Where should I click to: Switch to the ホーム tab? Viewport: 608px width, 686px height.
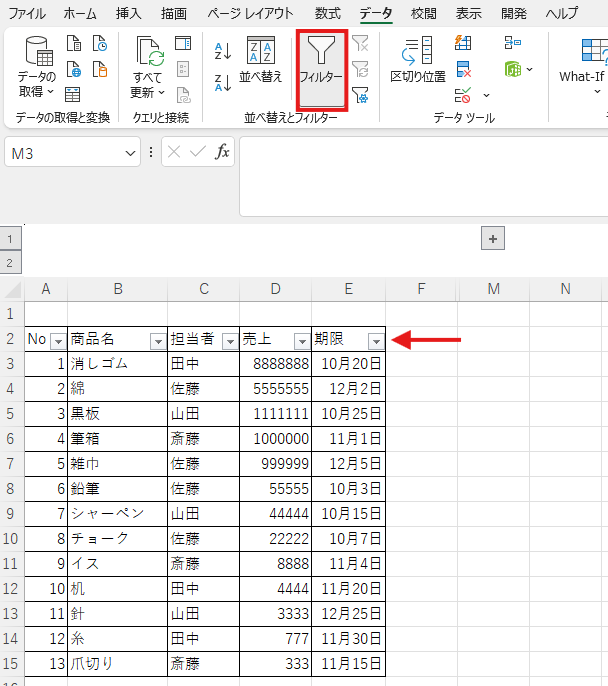pos(80,14)
